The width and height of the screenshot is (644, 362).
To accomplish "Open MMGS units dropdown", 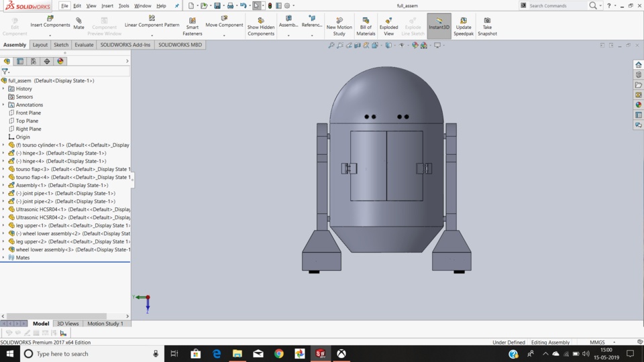I will [x=614, y=343].
